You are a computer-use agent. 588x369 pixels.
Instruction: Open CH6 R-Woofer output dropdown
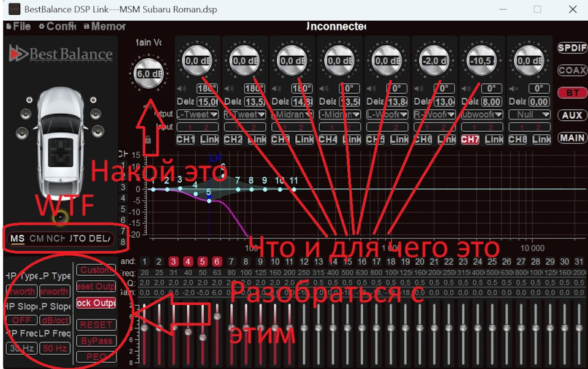tap(434, 115)
